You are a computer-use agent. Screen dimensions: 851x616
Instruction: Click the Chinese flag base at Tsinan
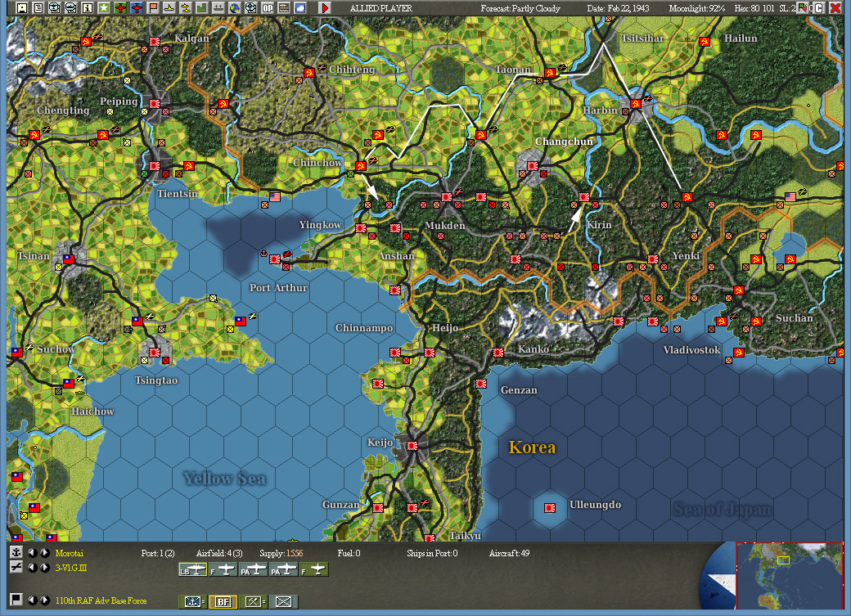[69, 259]
